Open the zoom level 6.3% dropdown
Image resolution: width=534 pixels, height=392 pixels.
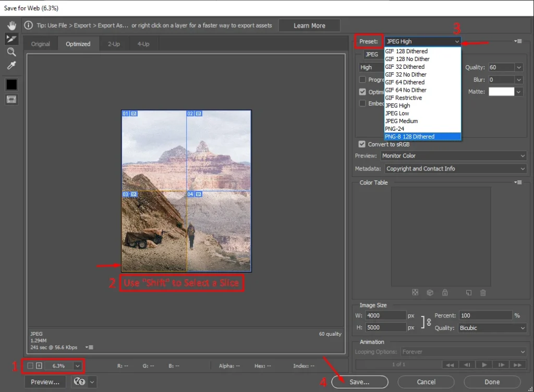[78, 366]
